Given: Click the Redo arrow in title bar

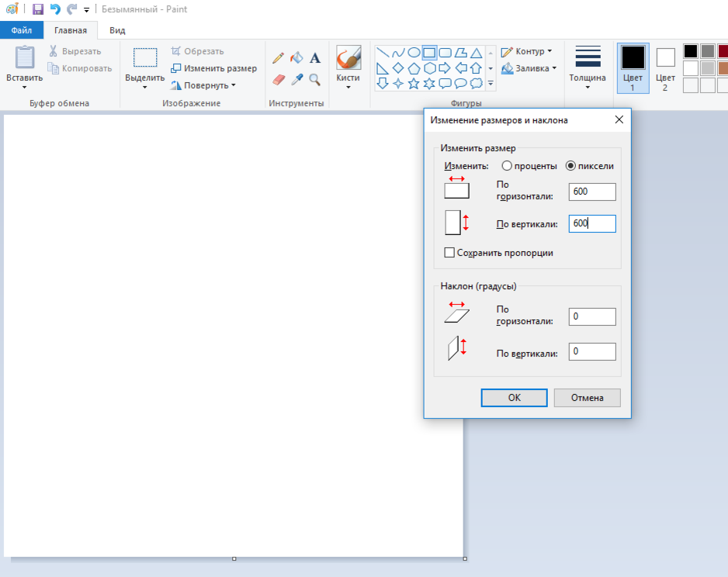Looking at the screenshot, I should click(x=71, y=9).
